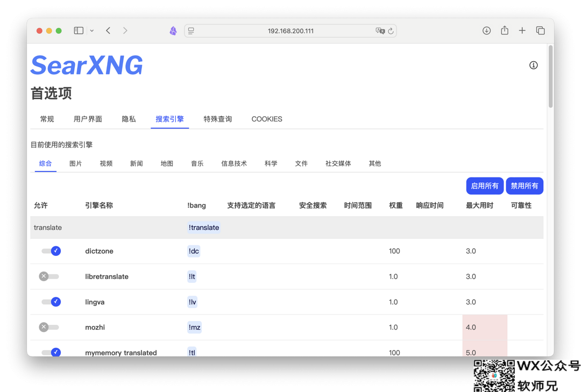The width and height of the screenshot is (581, 392).
Task: Select the 视频 engine category
Action: tap(106, 163)
